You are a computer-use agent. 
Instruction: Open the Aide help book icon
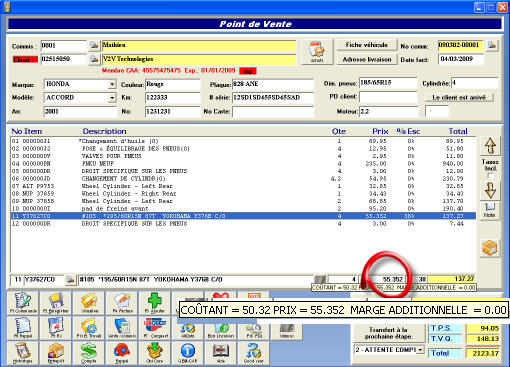click(221, 353)
